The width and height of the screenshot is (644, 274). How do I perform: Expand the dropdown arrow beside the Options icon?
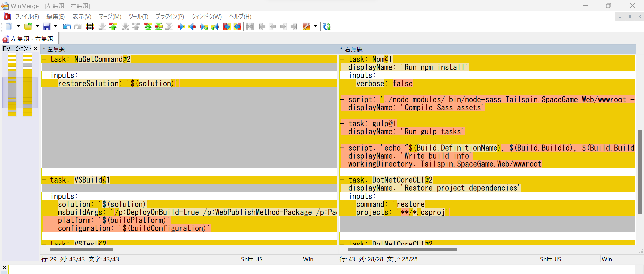(x=315, y=26)
